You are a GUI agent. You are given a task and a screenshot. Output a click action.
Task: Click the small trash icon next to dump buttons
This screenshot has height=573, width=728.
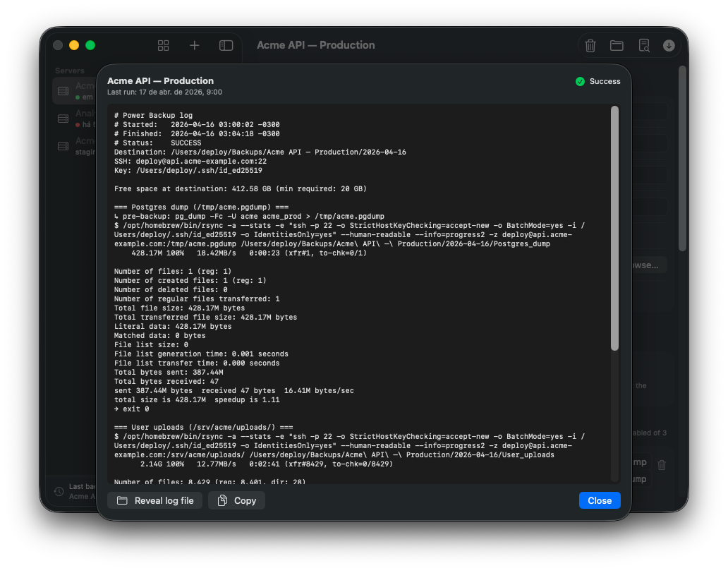(661, 464)
